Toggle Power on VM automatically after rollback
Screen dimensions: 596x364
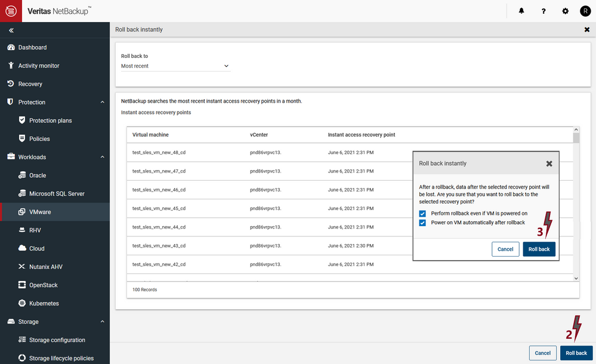(422, 223)
